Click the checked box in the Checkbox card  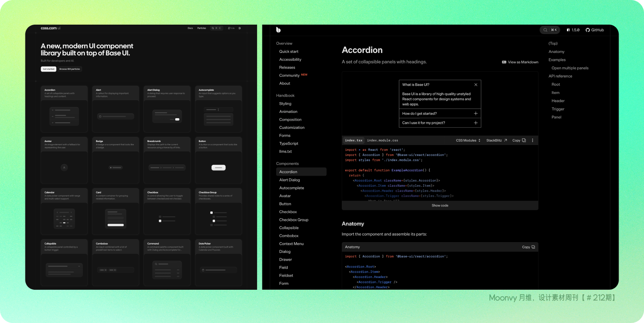point(160,221)
